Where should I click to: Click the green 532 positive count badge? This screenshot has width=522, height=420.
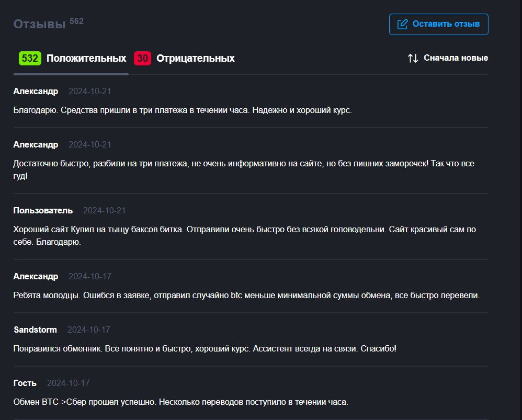coord(30,58)
